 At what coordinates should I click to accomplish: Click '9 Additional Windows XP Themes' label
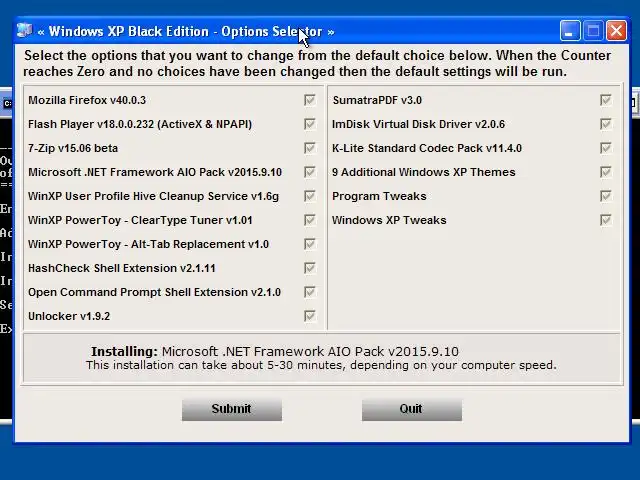point(424,172)
